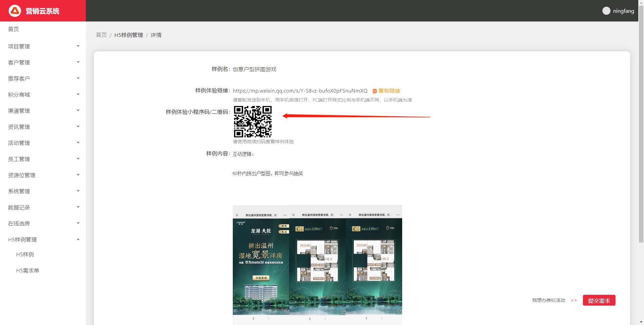
Task: Expand the 渠道管理 menu
Action: tap(43, 111)
